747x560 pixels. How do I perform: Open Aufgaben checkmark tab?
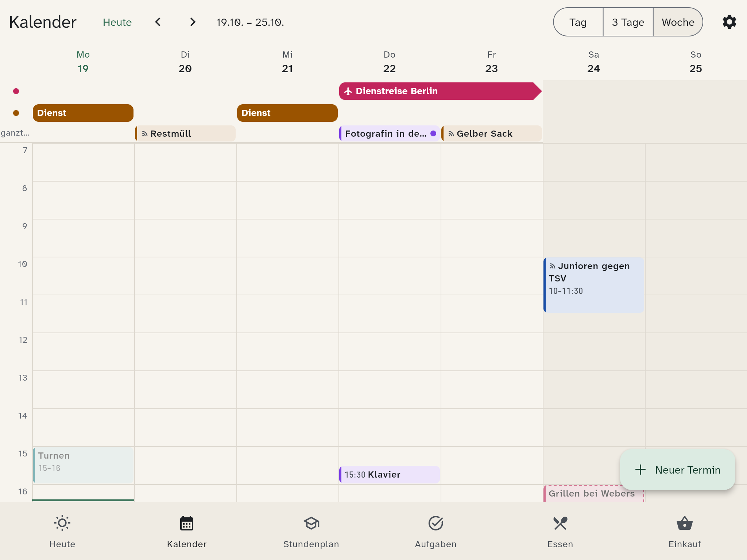(x=436, y=532)
